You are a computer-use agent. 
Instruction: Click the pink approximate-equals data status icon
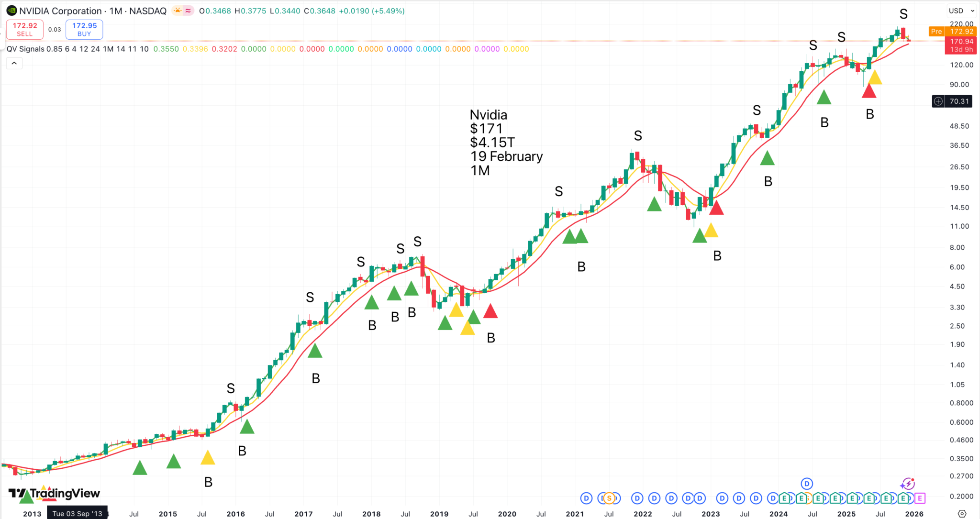click(x=189, y=11)
